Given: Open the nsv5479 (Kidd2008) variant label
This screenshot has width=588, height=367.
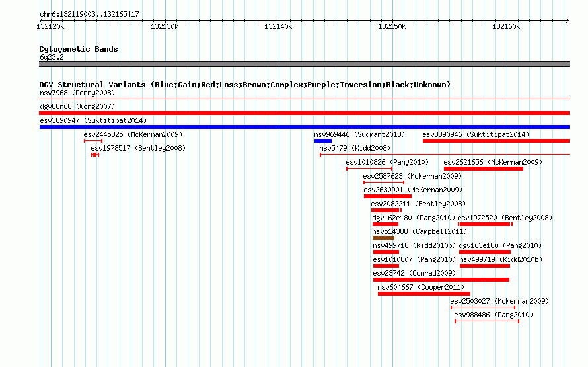Looking at the screenshot, I should (x=355, y=148).
